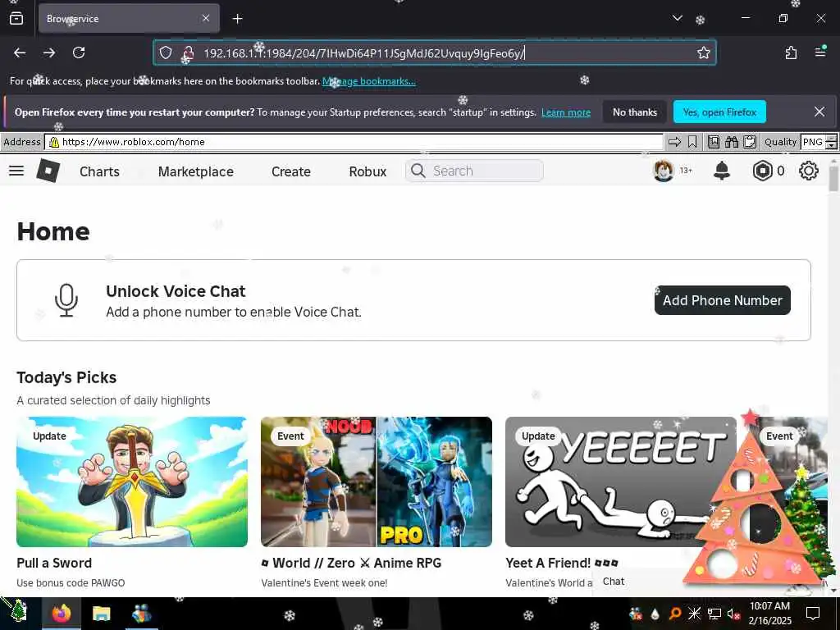The image size is (840, 630).
Task: Click the 13+ age label
Action: (x=686, y=171)
